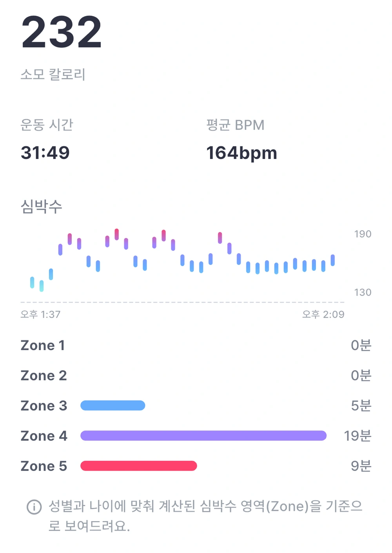
Task: Select the Zone 2 row label
Action: (x=44, y=376)
